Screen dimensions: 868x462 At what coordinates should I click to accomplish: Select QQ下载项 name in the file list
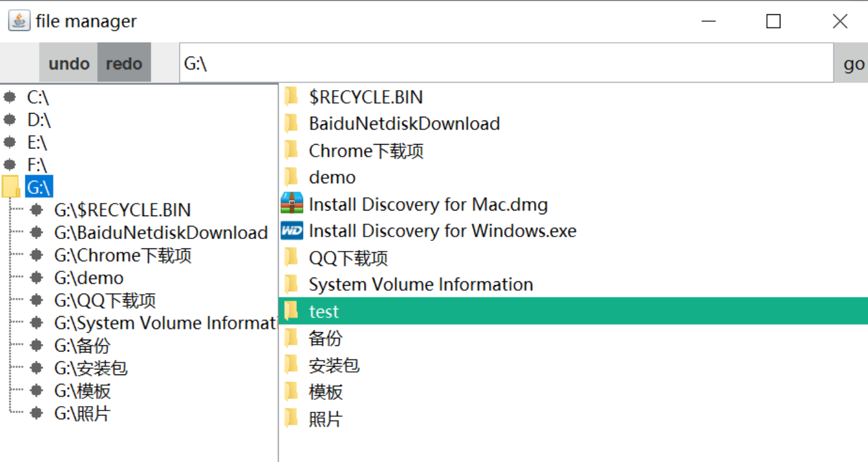[348, 258]
